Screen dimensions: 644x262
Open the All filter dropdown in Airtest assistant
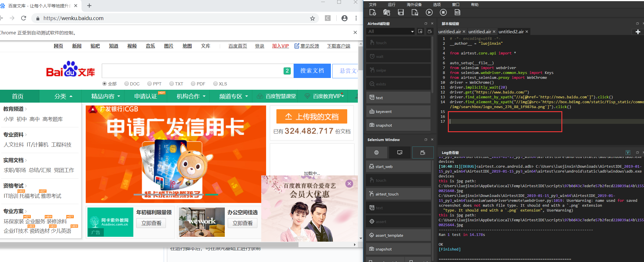391,31
